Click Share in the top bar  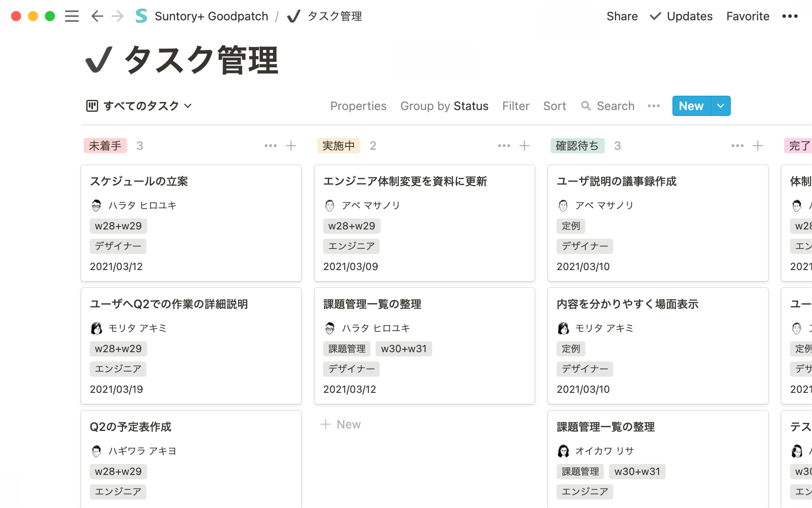622,16
